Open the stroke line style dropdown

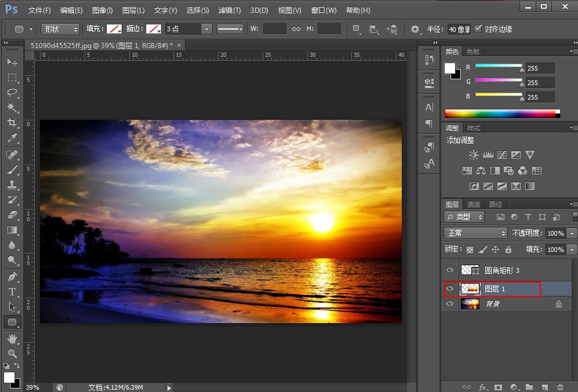(x=230, y=29)
